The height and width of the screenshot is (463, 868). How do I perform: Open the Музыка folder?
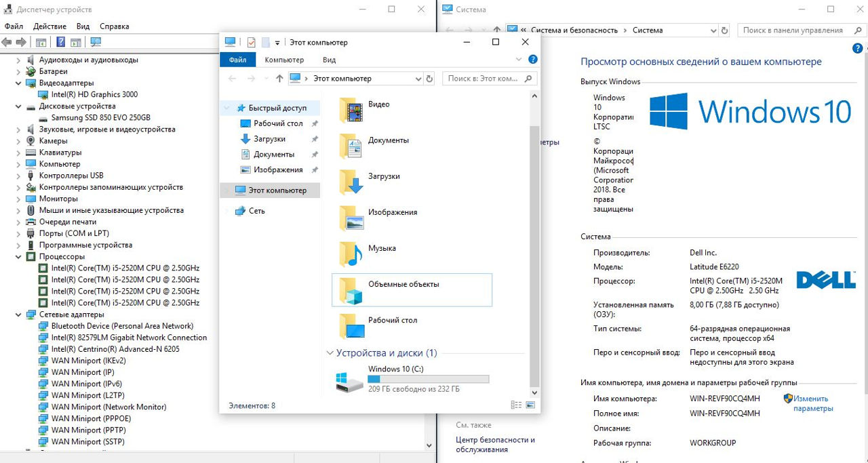(x=382, y=249)
